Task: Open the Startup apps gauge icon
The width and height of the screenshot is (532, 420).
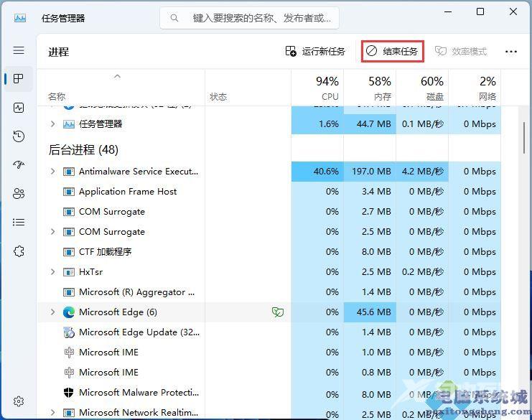Action: pyautogui.click(x=19, y=165)
